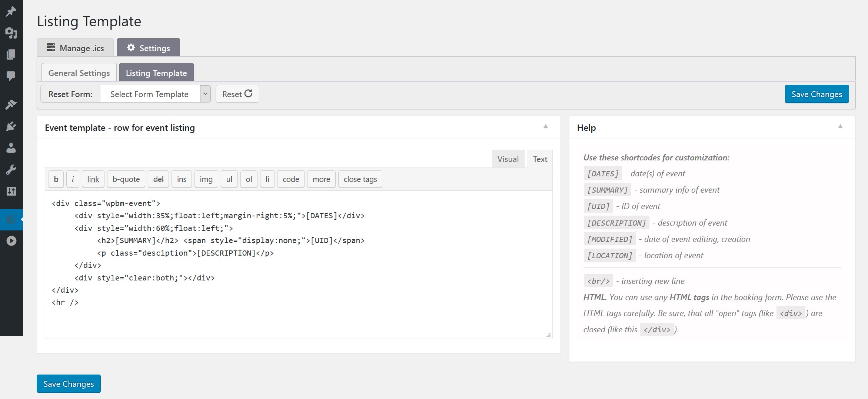868x399 pixels.
Task: Click the [SUMMARY] shortcode in Help
Action: 608,190
